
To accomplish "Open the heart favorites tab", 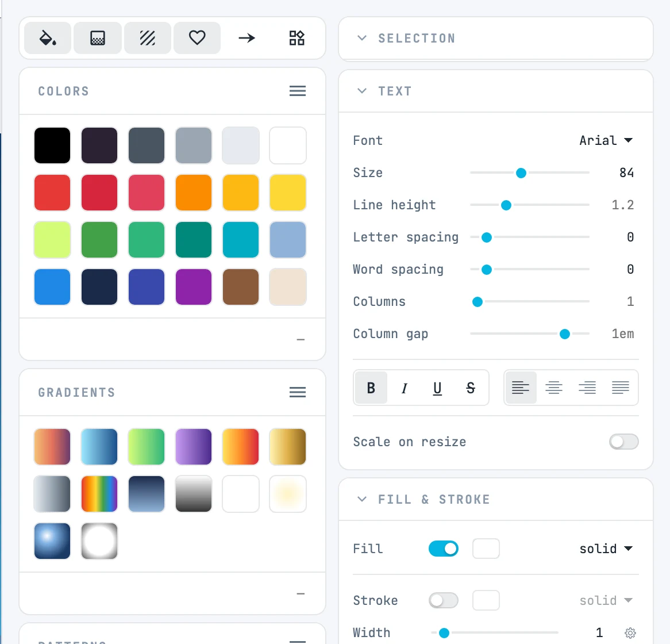I will (197, 38).
